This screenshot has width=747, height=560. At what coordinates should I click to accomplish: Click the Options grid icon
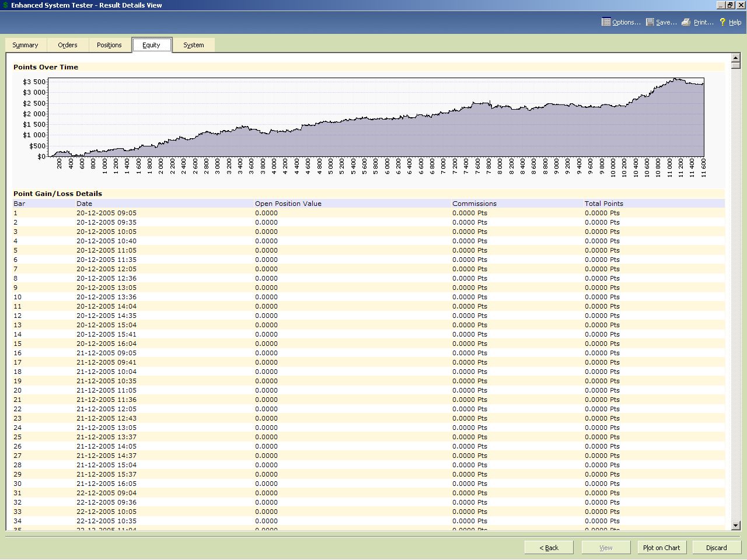tap(606, 22)
